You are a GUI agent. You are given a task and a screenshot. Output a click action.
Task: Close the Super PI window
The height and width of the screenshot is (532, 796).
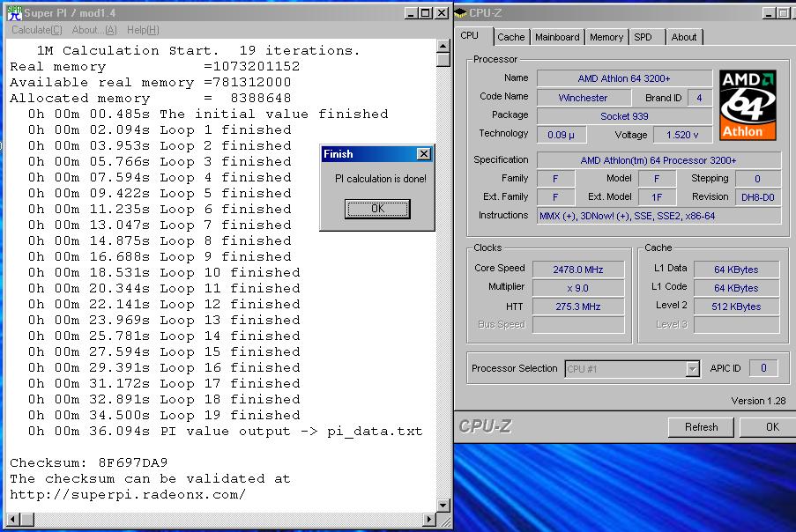pos(443,12)
